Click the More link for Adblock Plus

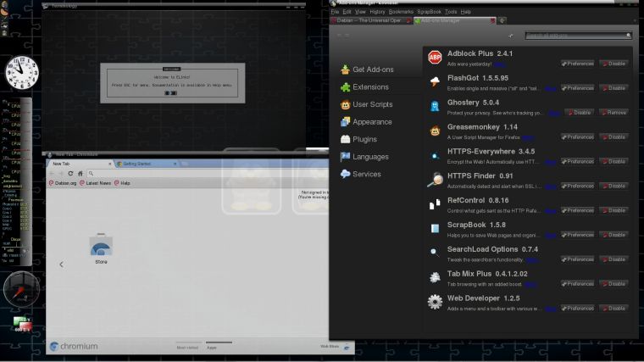499,64
